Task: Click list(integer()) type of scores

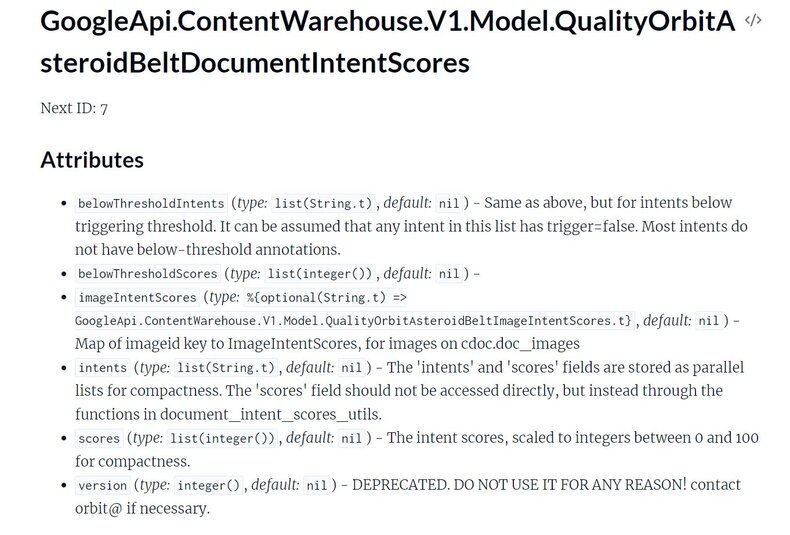Action: pos(223,438)
